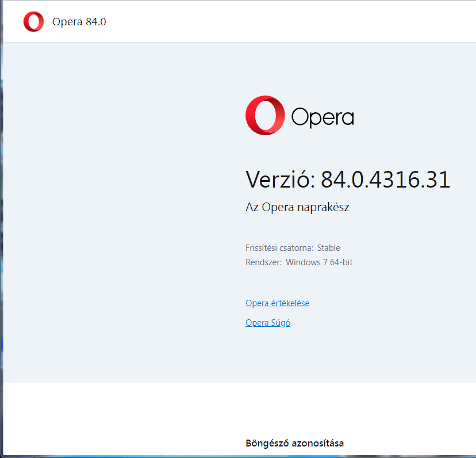
Task: Click the empty white header bar area
Action: [x=287, y=22]
